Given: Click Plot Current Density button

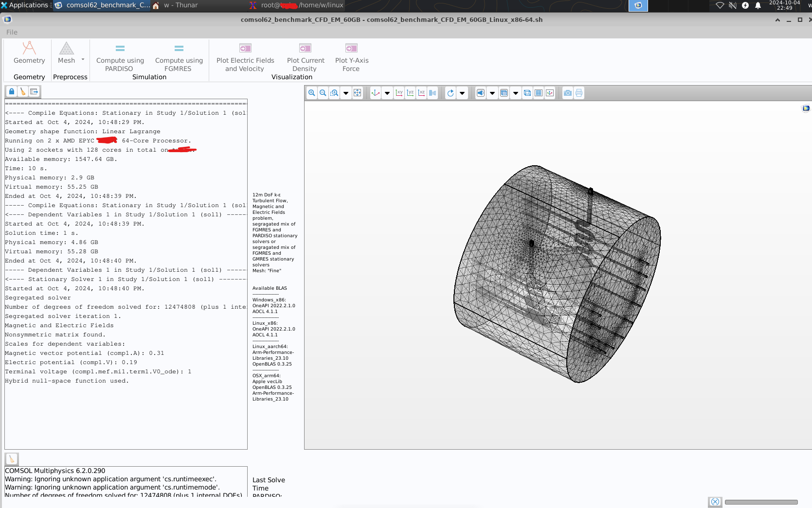Looking at the screenshot, I should tap(306, 58).
